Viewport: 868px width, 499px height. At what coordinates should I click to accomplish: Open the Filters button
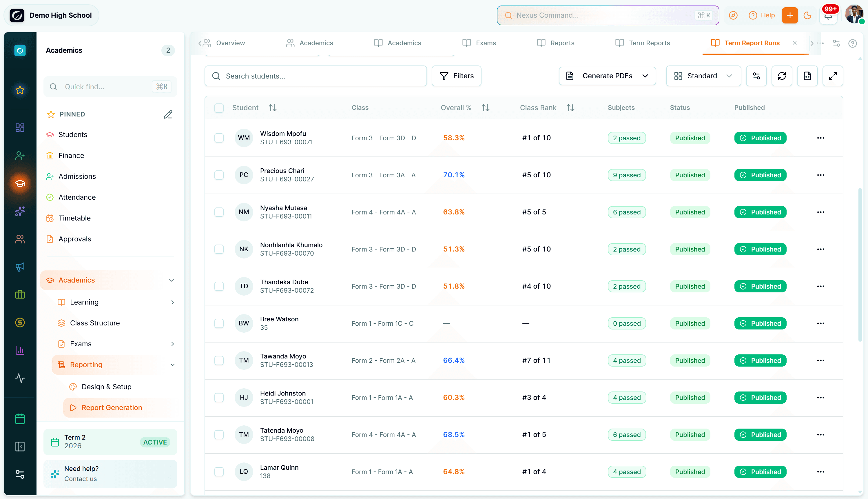pyautogui.click(x=456, y=76)
